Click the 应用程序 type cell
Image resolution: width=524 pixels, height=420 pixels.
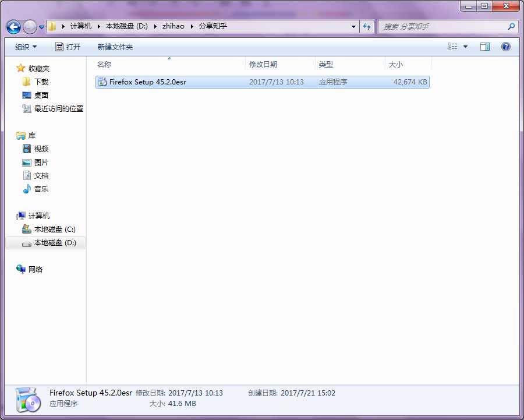333,82
